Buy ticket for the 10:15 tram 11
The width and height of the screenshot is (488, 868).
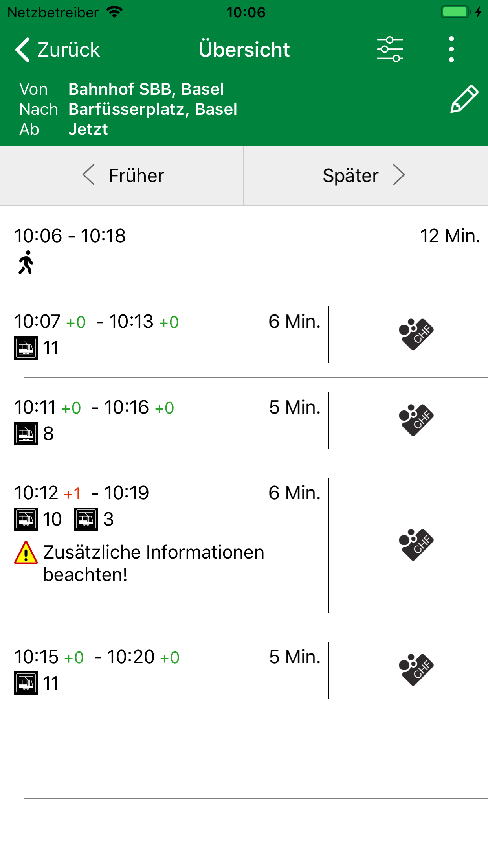[x=416, y=670]
